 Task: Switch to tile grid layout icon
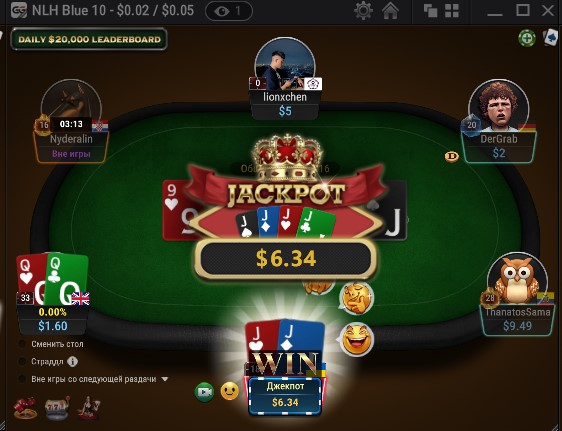tap(452, 11)
